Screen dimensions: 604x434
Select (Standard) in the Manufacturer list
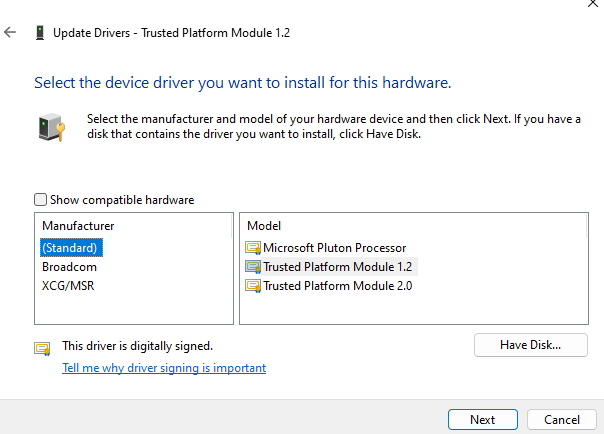point(72,247)
